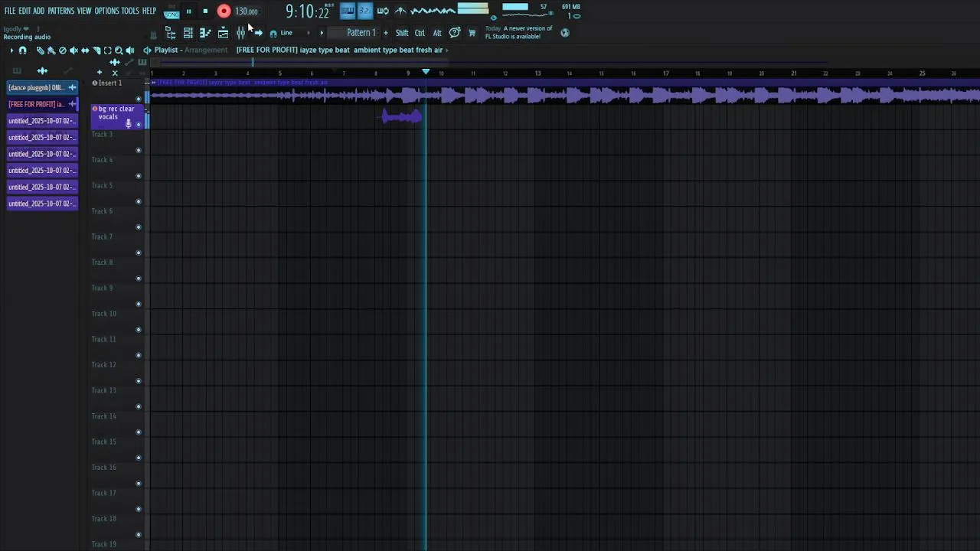The width and height of the screenshot is (980, 551).
Task: Click the metronome icon
Action: (400, 11)
